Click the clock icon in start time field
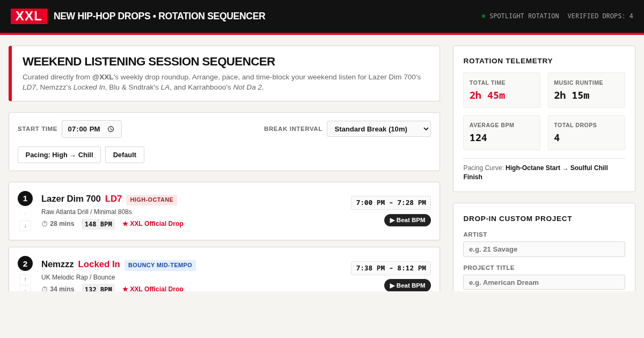Image resolution: width=644 pixels, height=338 pixels. tap(111, 129)
